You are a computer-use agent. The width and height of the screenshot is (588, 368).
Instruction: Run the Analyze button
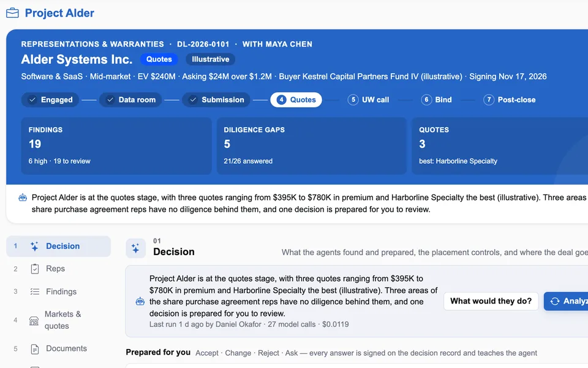(x=566, y=301)
